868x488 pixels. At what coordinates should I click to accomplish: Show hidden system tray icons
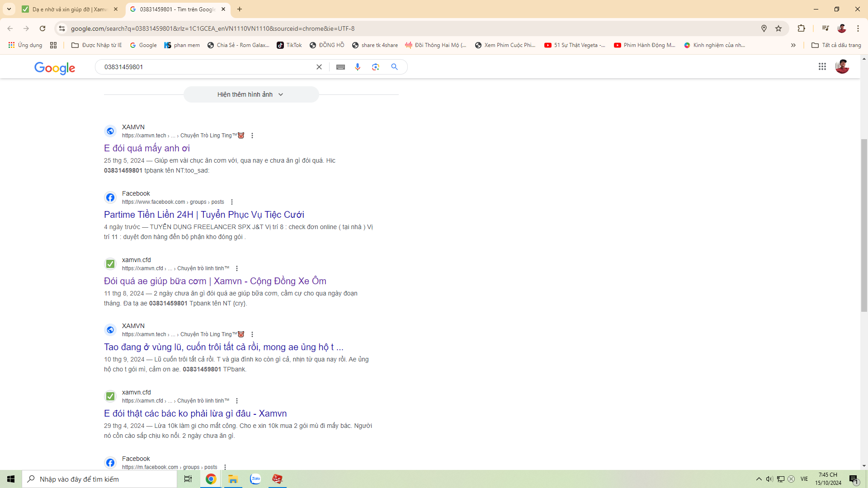tap(759, 479)
